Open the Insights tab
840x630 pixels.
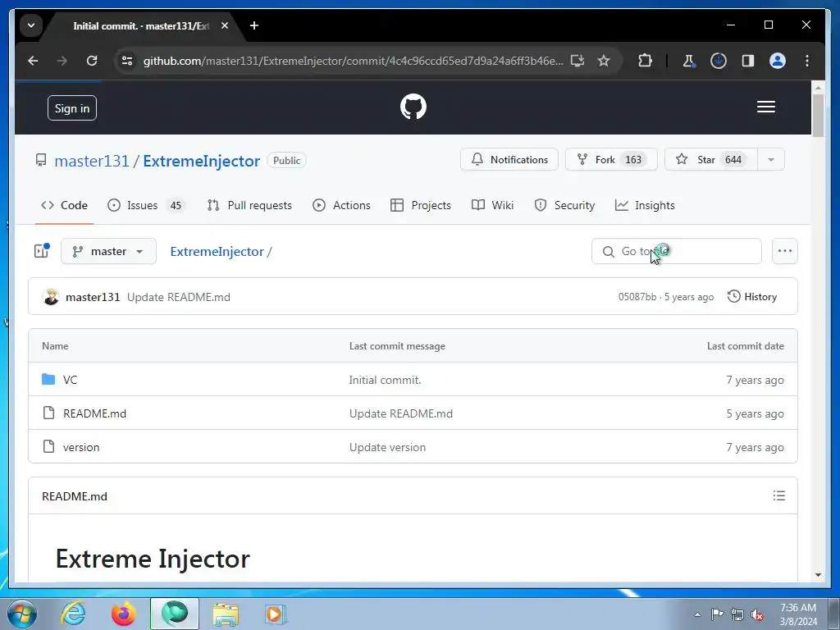pos(645,205)
